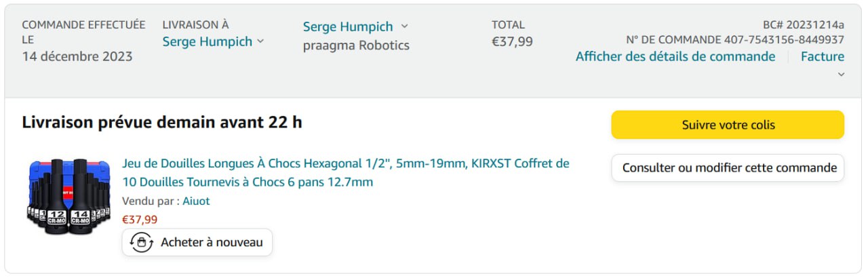The image size is (868, 278).
Task: Expand the Livraison à Serge Humpich chevron
Action: pyautogui.click(x=260, y=41)
